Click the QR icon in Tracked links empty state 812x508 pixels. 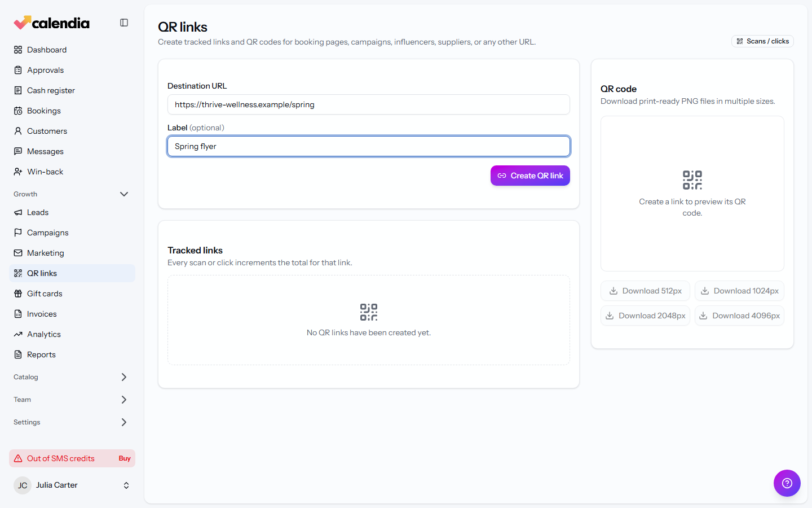pos(369,312)
